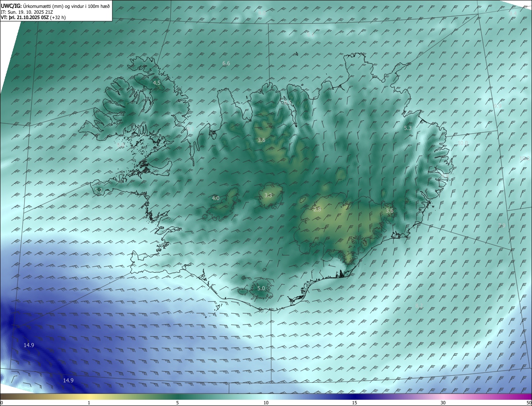532x406 pixels.
Task: Click the legend tick label 0
Action: 2,403
